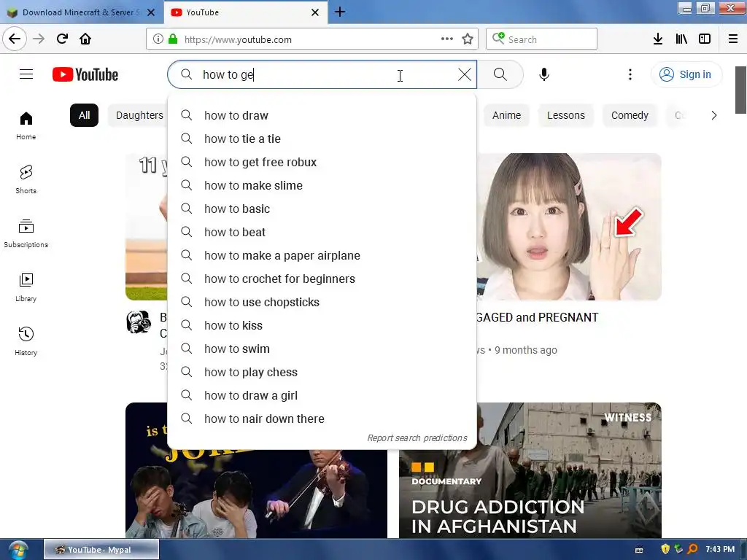Click the Report search predictions link

click(417, 437)
